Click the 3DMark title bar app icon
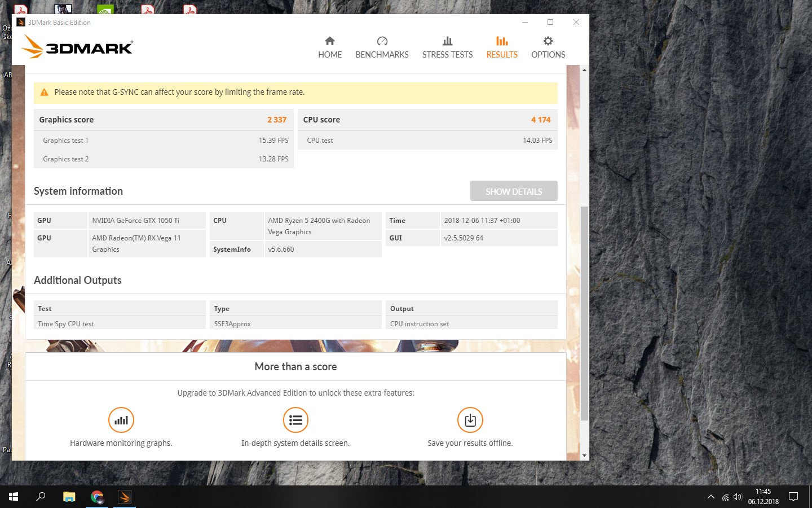The image size is (812, 508). [x=21, y=23]
